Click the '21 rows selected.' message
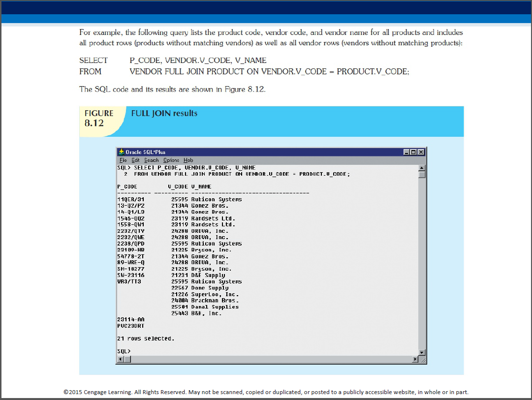The height and width of the screenshot is (400, 532). 146,338
